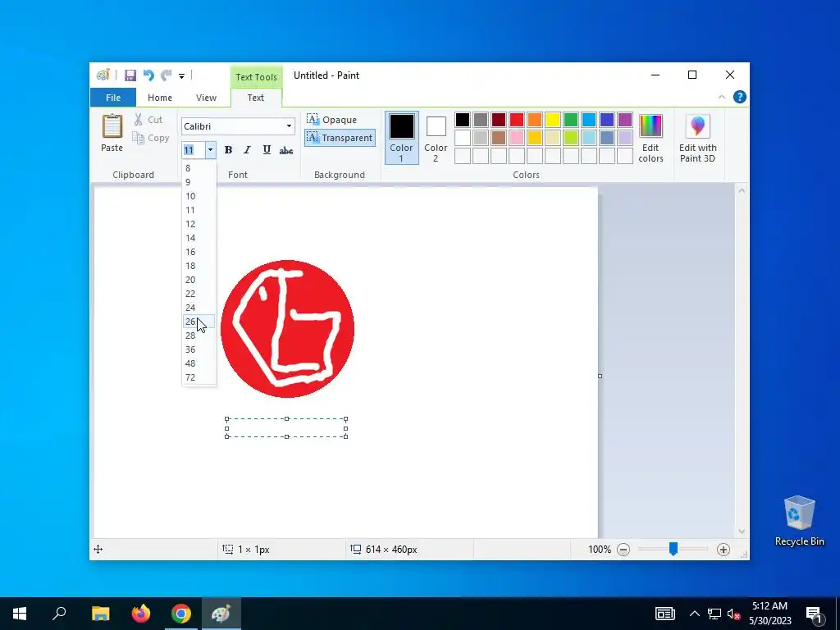Select Opaque background option
The image size is (840, 630).
coord(331,120)
